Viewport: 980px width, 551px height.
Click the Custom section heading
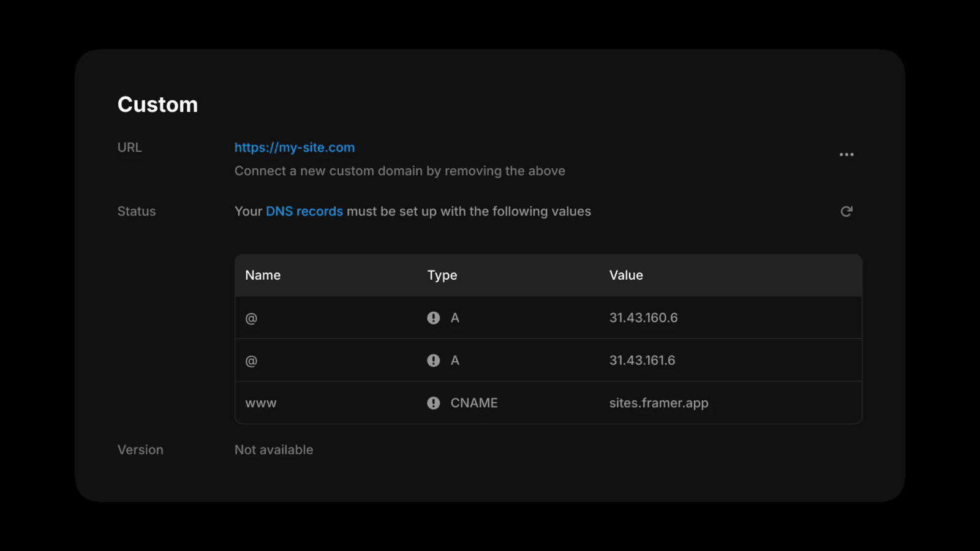click(x=157, y=105)
